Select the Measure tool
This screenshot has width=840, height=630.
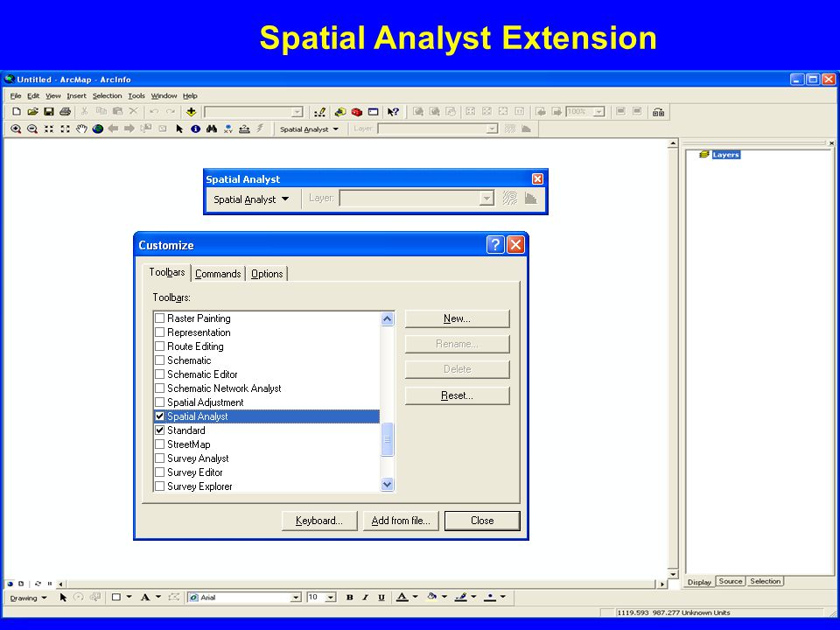[x=244, y=129]
